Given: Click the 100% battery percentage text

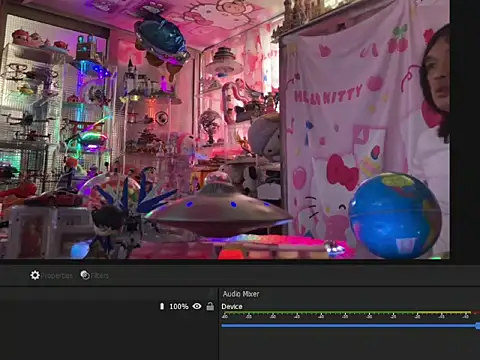Looking at the screenshot, I should click(179, 306).
